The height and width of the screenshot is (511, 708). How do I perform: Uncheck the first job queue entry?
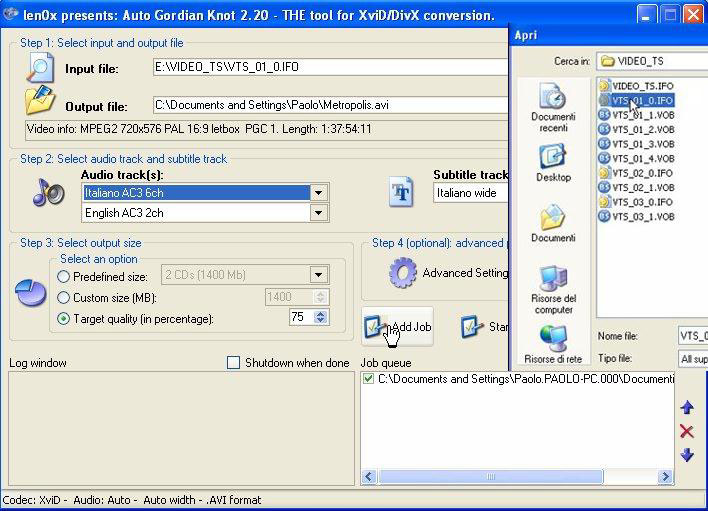click(x=369, y=379)
